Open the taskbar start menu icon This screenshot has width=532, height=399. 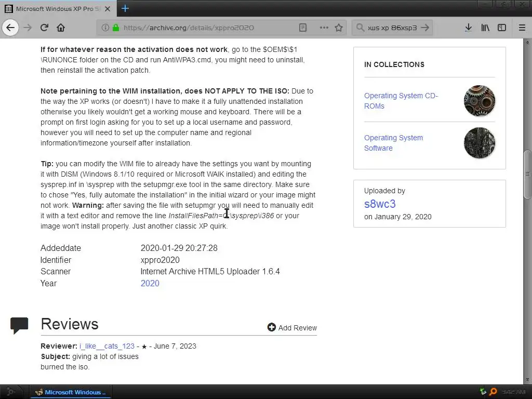[x=10, y=392]
